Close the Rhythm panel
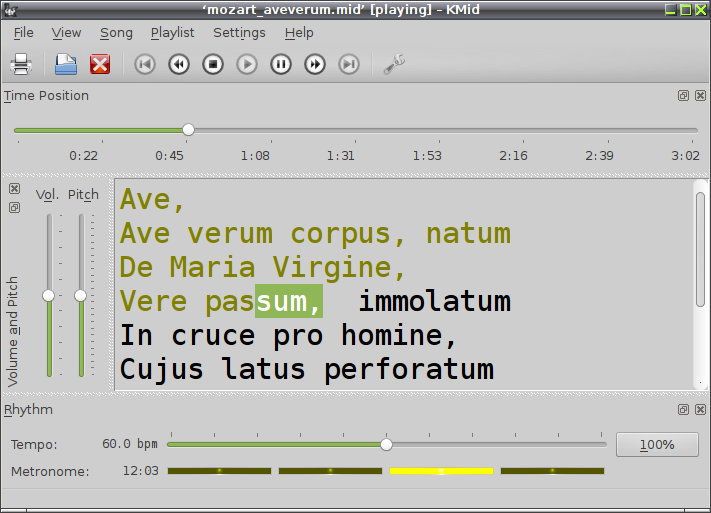711x513 pixels. [701, 410]
